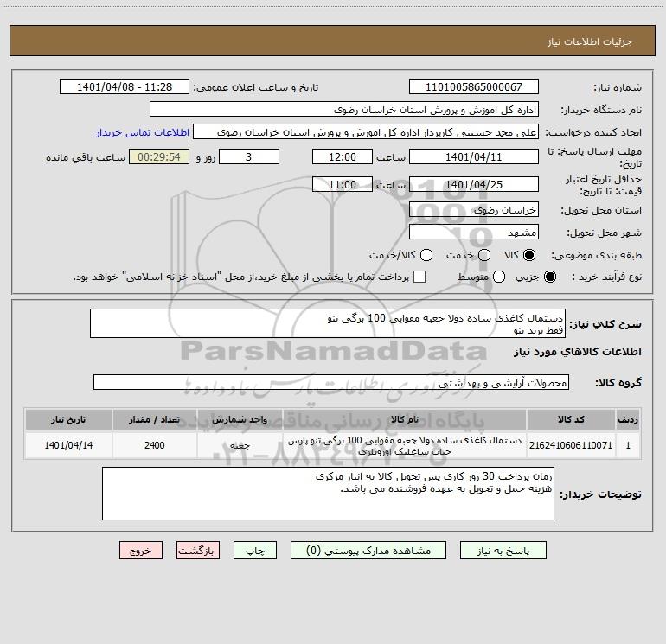Click the need number field 1101005865000067
The image size is (666, 644).
pyautogui.click(x=474, y=87)
